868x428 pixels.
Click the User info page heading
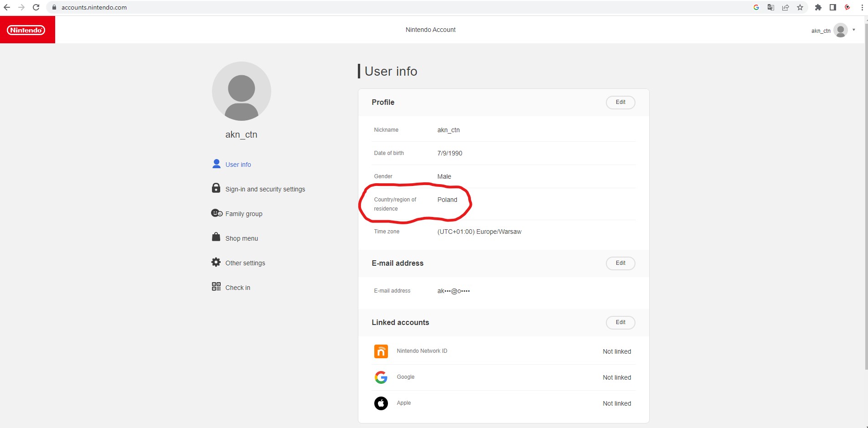pos(391,71)
